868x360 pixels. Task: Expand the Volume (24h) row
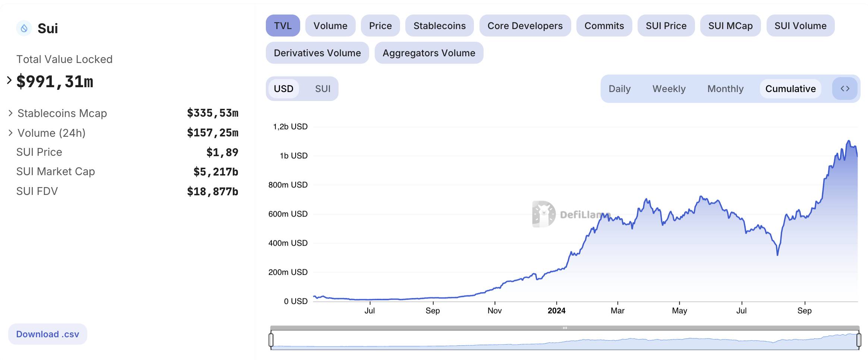tap(10, 133)
